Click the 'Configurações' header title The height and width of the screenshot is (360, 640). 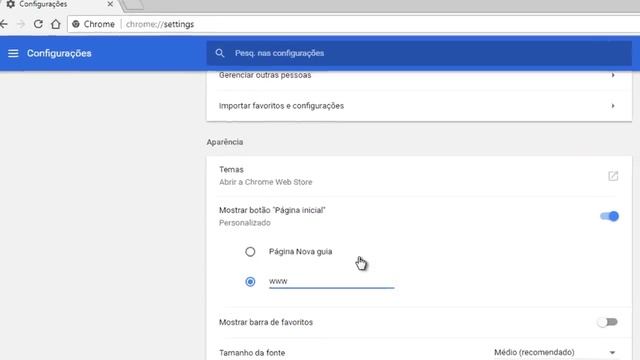[59, 53]
